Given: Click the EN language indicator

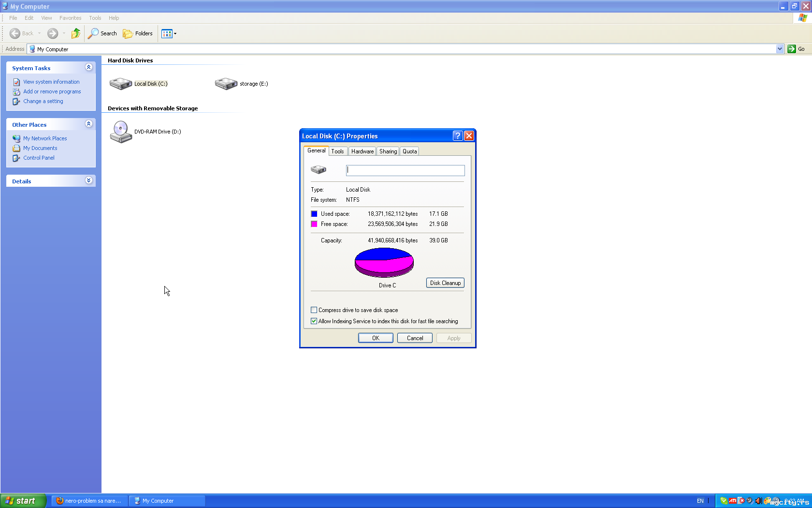Looking at the screenshot, I should pos(700,501).
